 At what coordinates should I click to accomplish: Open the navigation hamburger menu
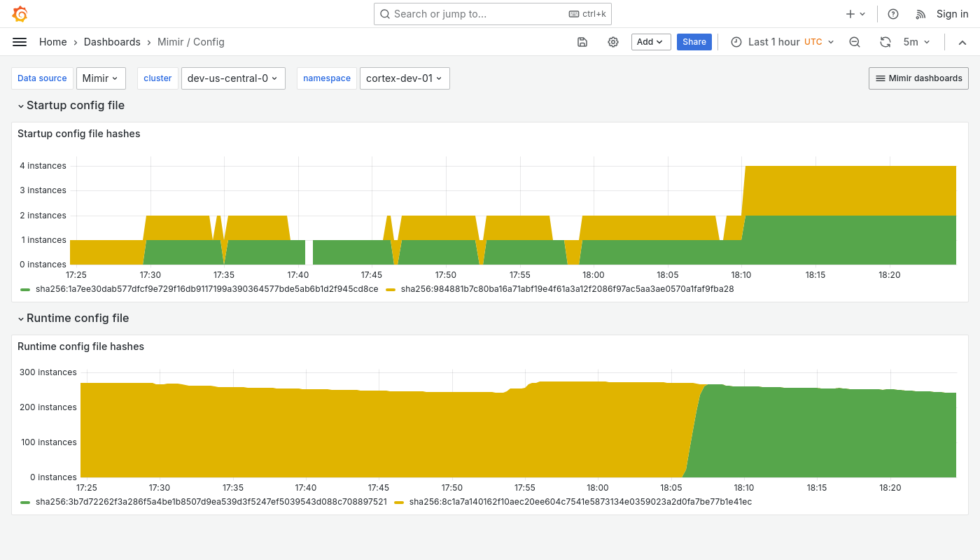pos(20,42)
